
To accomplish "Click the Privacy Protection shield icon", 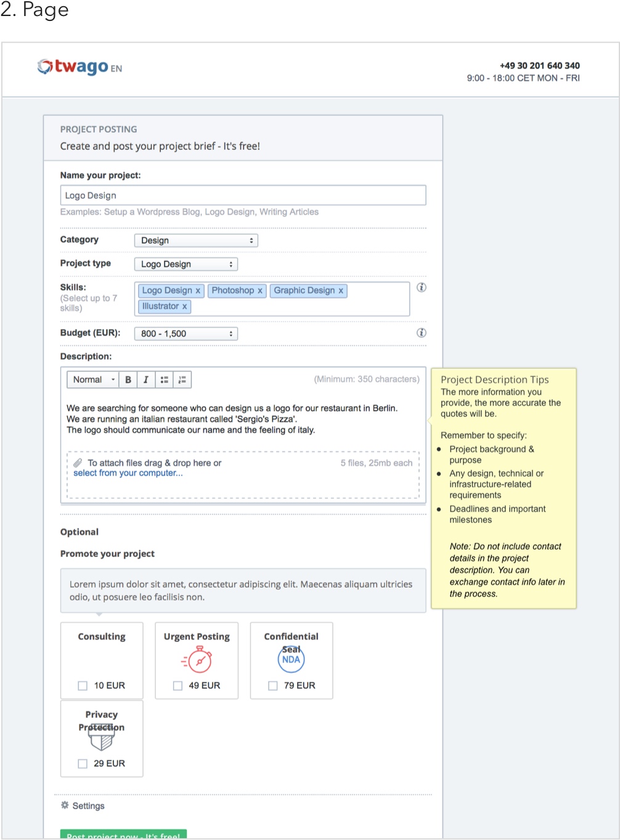I will 102,738.
